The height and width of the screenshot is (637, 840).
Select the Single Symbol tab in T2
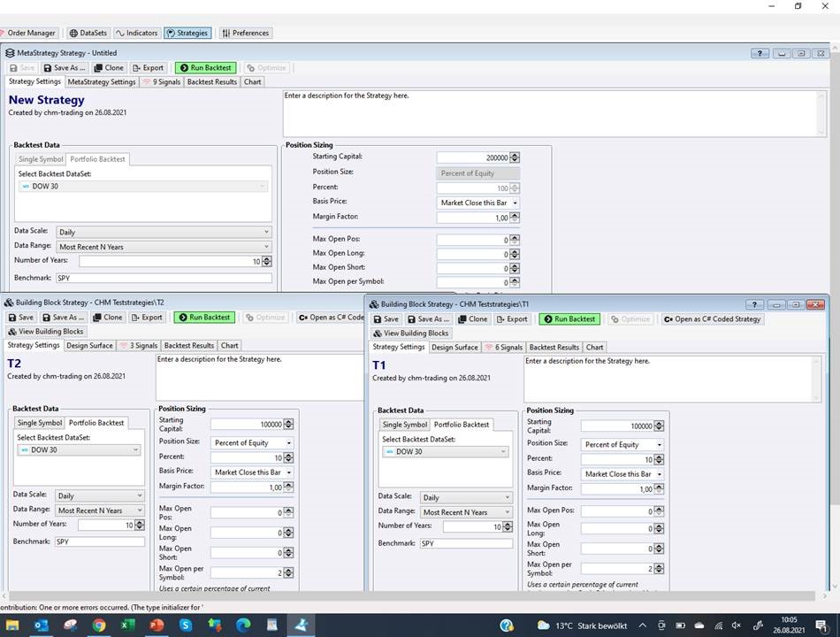(x=40, y=423)
